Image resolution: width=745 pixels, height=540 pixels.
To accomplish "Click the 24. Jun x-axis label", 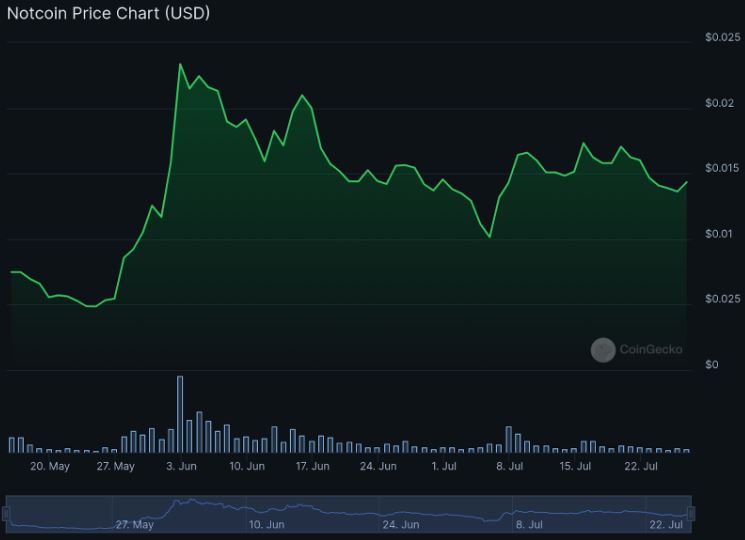I will 378,466.
